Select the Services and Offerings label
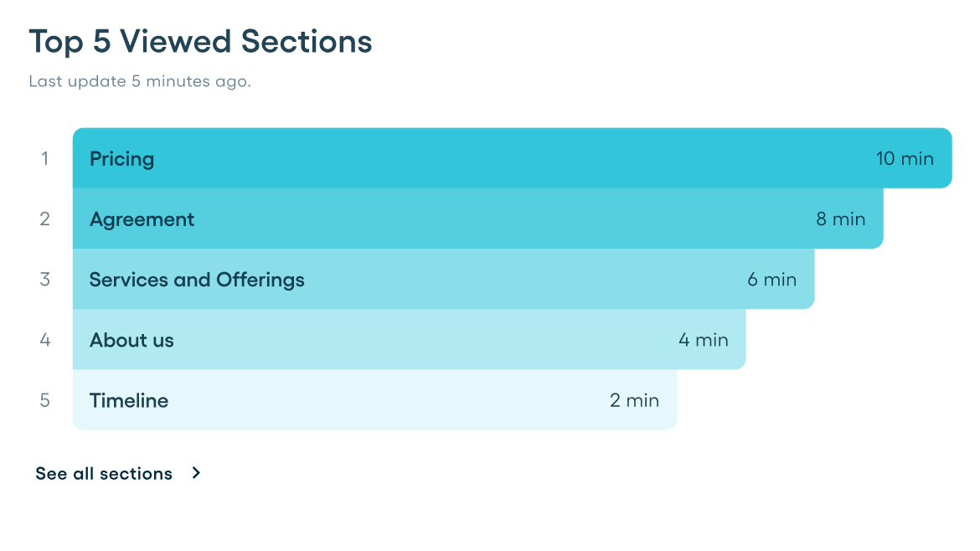This screenshot has width=980, height=551. point(197,280)
